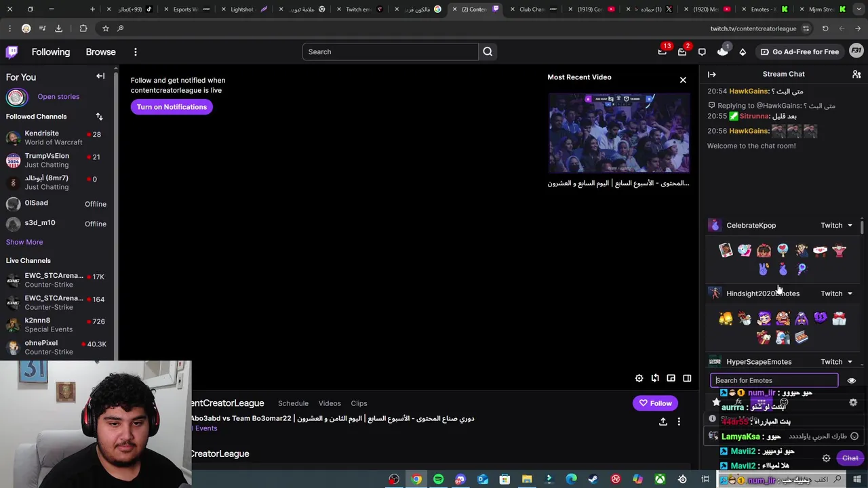Screen dimensions: 868x488
Task: Click the browser address bar URL
Action: pos(753,28)
